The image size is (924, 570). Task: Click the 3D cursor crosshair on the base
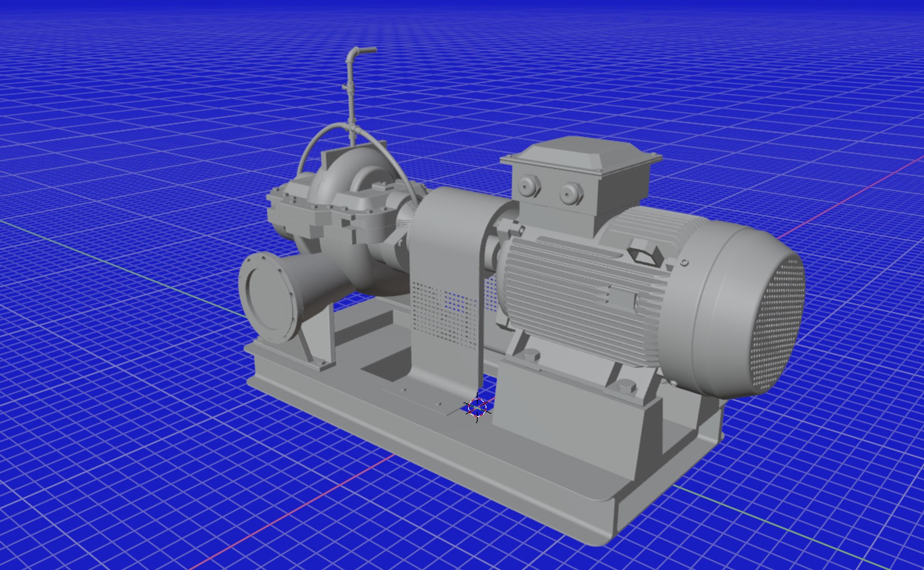(478, 407)
